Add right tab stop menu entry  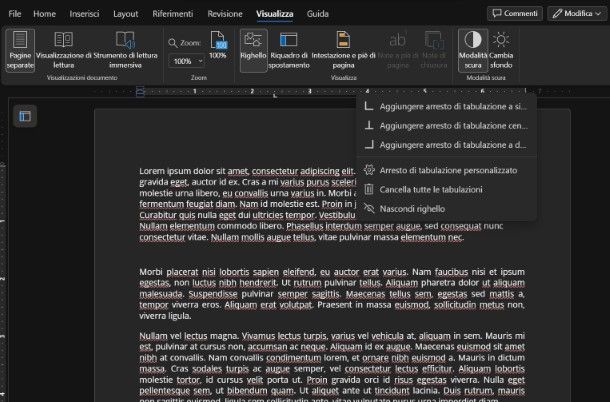[446, 145]
